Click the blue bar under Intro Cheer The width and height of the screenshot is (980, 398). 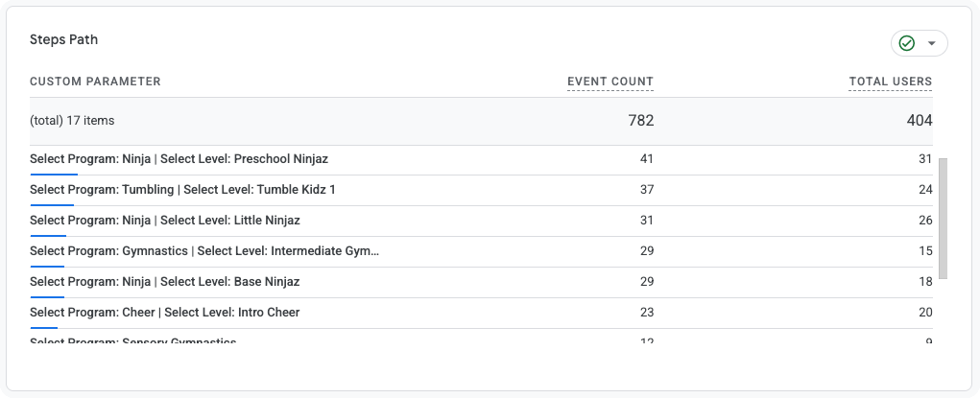(44, 327)
